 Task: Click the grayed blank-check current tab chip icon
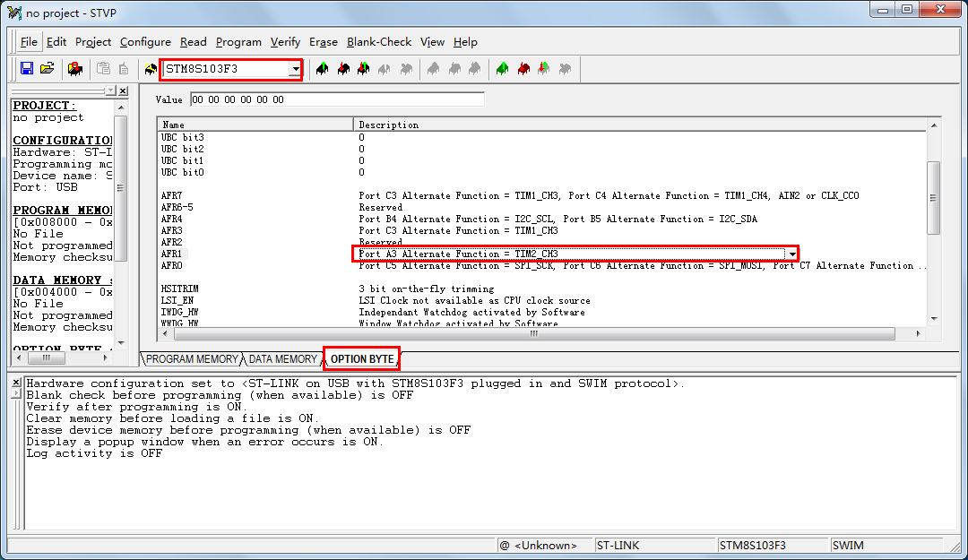pos(406,68)
